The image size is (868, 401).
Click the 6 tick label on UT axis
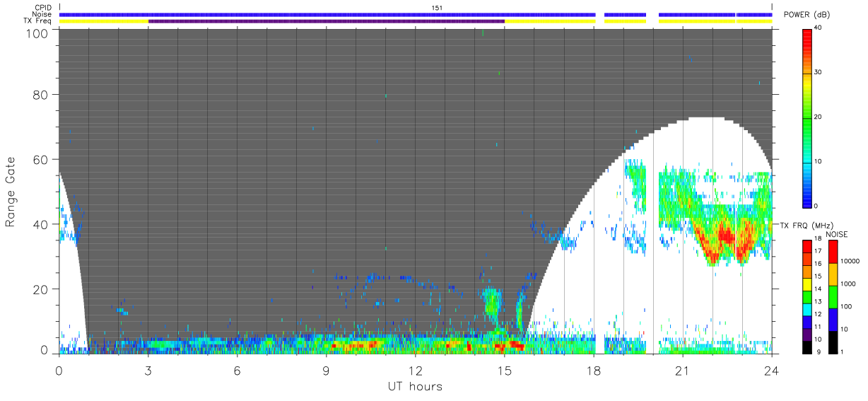point(237,370)
